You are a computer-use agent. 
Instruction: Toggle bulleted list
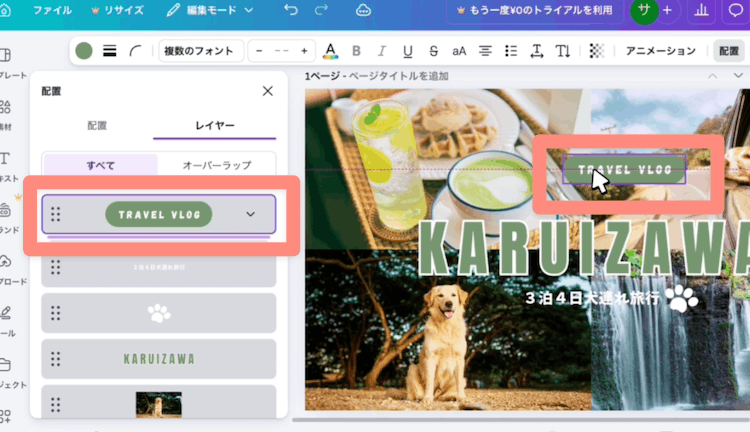[511, 51]
